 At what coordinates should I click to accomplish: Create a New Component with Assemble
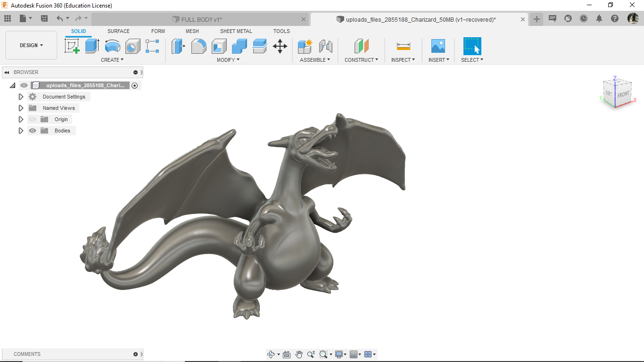pos(305,46)
